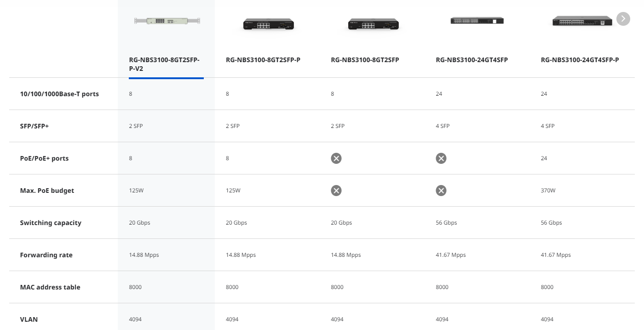Open the RG-NBS3100-24GT4SFP product title

pos(471,60)
